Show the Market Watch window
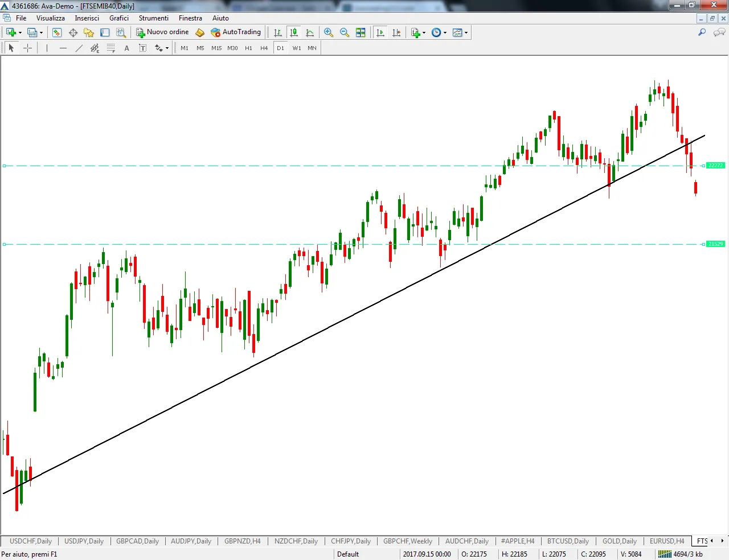Screen dimensions: 729x560 click(x=57, y=32)
